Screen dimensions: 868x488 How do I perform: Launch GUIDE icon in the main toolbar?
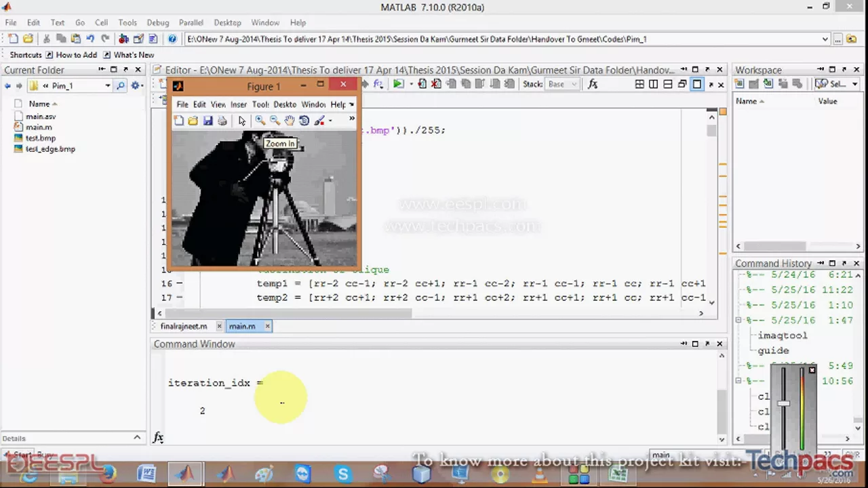click(x=138, y=39)
